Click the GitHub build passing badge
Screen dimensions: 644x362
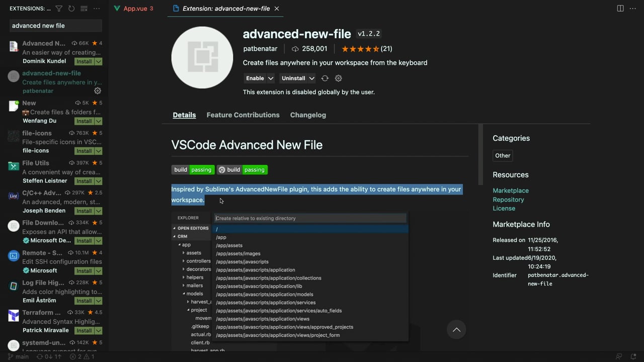(x=242, y=170)
